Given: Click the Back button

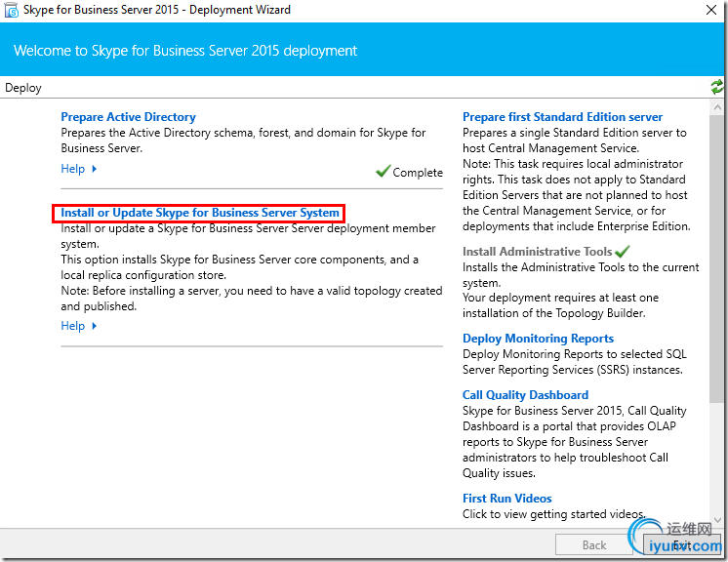Looking at the screenshot, I should [594, 544].
